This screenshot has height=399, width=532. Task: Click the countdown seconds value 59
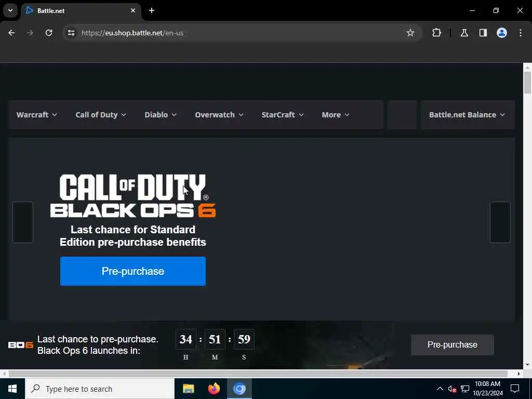pyautogui.click(x=244, y=339)
